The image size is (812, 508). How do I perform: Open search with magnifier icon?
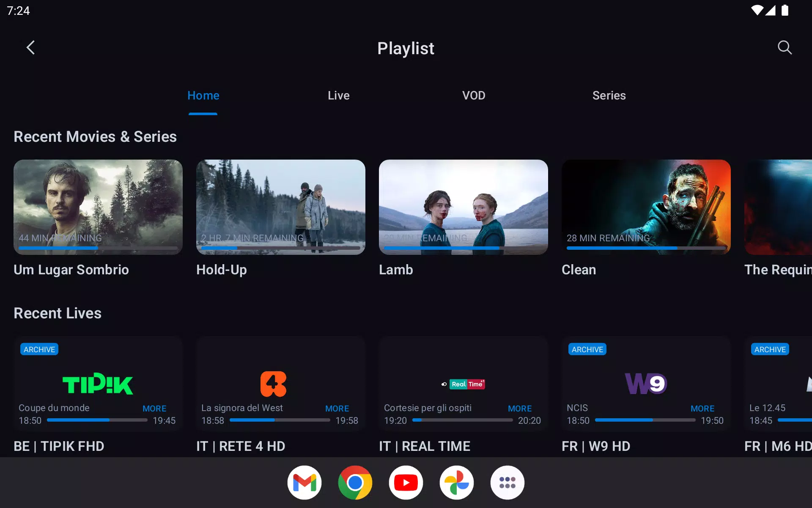785,47
